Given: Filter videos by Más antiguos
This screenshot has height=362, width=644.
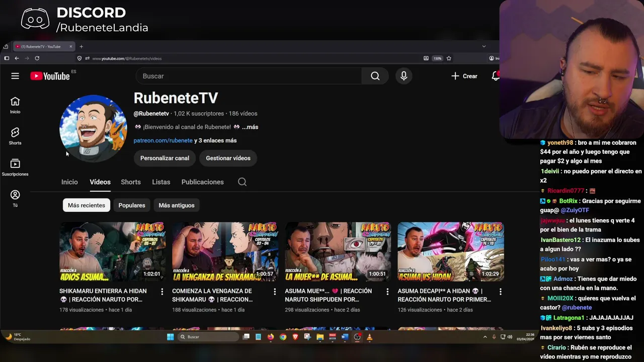Looking at the screenshot, I should 176,205.
